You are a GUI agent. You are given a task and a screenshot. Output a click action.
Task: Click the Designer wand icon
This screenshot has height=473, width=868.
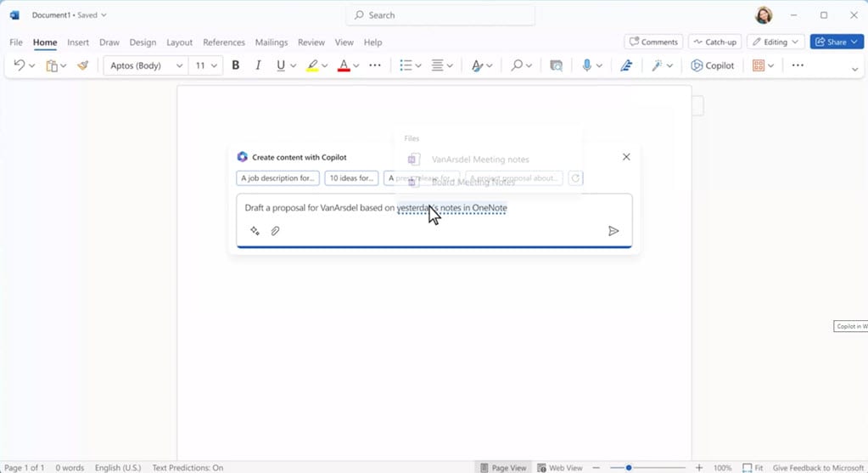click(657, 65)
